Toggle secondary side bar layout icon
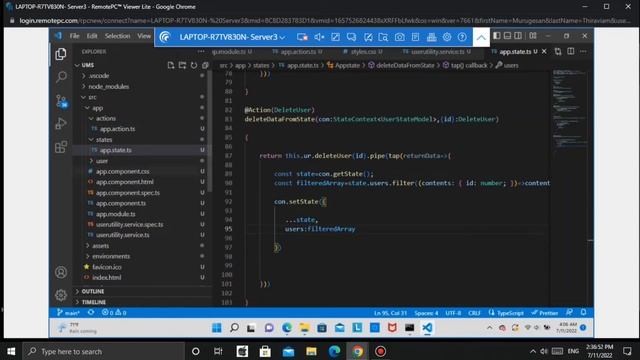The width and height of the screenshot is (640, 360). point(518,36)
